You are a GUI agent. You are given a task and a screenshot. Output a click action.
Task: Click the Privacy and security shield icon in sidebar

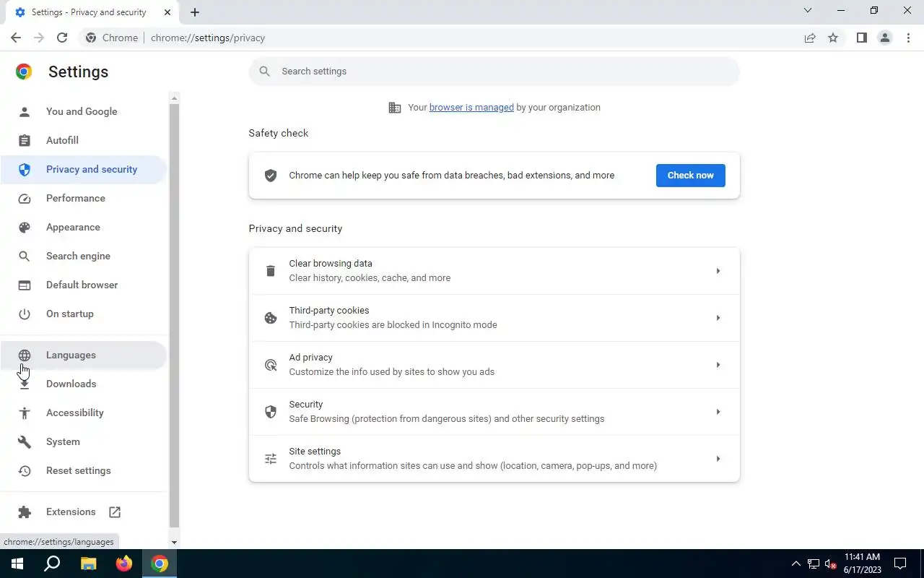25,169
